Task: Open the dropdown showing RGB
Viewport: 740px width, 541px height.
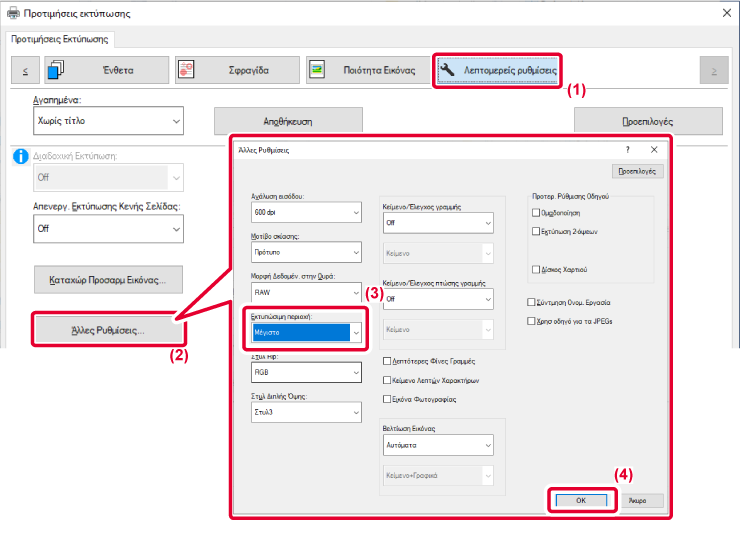Action: [x=306, y=372]
